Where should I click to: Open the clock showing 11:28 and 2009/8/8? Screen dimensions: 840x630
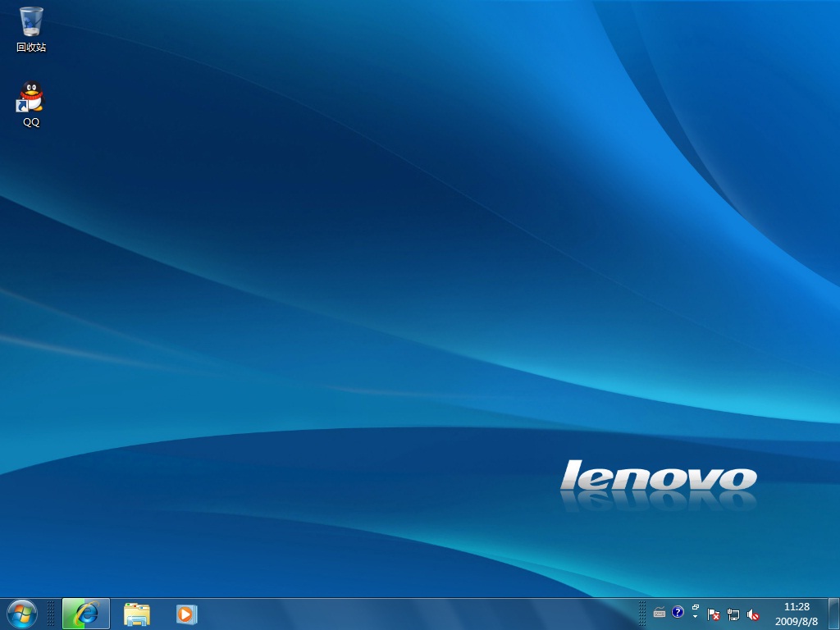click(x=797, y=614)
